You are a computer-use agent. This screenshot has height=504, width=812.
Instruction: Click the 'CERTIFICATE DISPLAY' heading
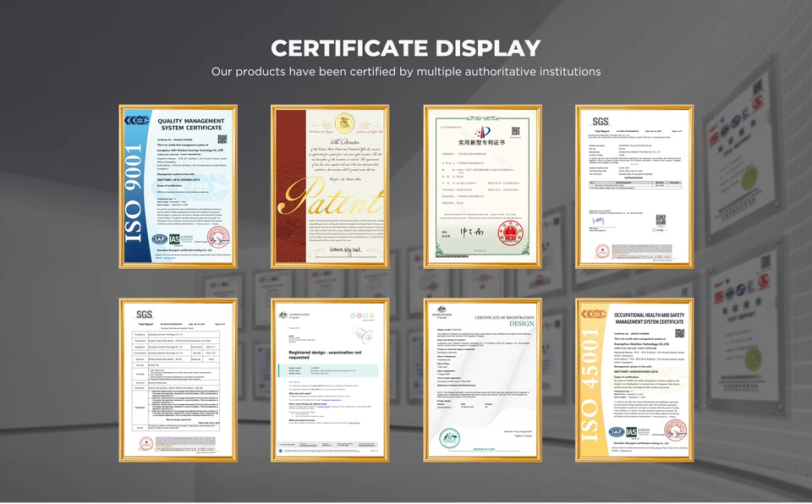click(406, 48)
